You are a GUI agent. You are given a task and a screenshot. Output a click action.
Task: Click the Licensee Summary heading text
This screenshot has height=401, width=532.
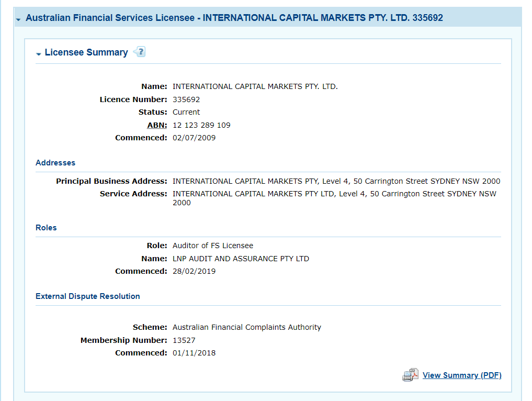pyautogui.click(x=86, y=52)
